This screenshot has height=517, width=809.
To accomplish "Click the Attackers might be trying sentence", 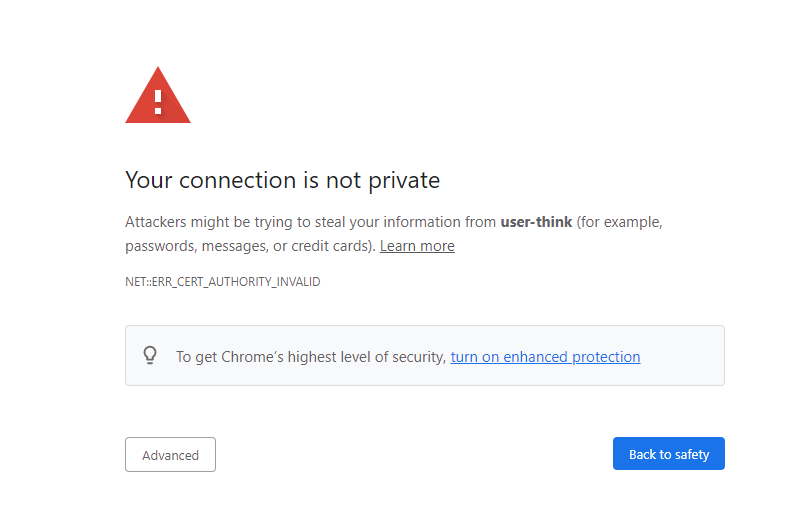I will pyautogui.click(x=300, y=222).
